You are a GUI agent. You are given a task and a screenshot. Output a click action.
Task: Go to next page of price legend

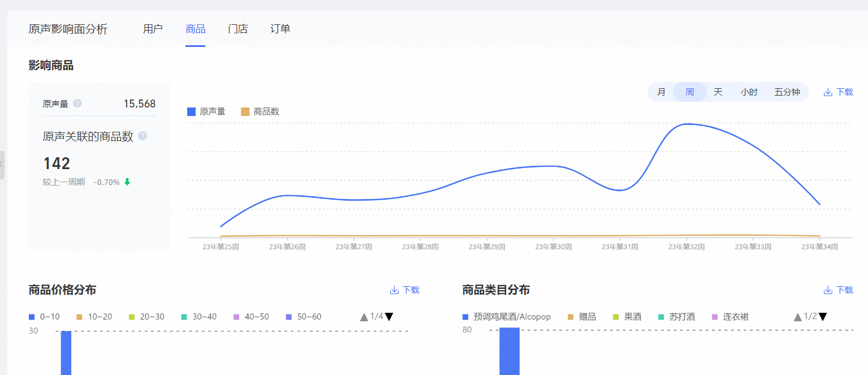tap(389, 317)
